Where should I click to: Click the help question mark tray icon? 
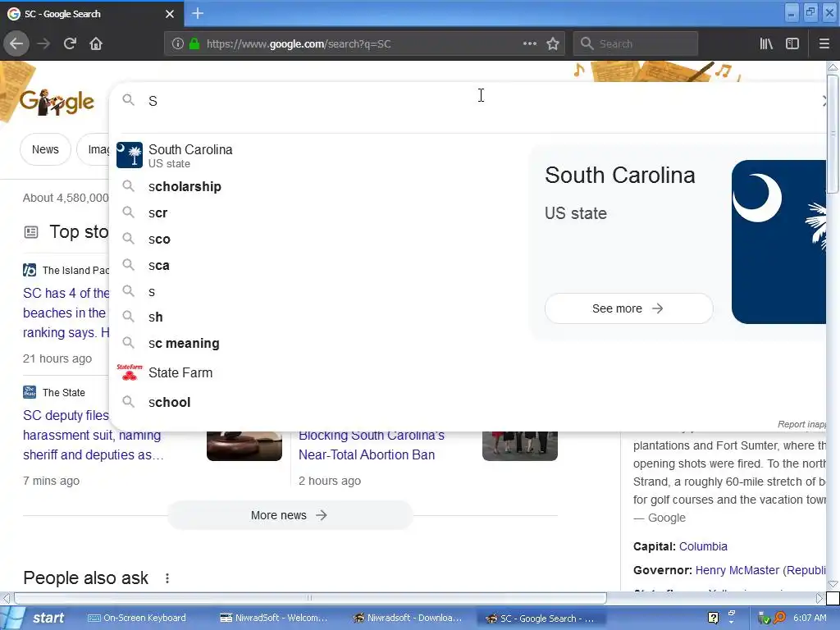click(x=713, y=618)
